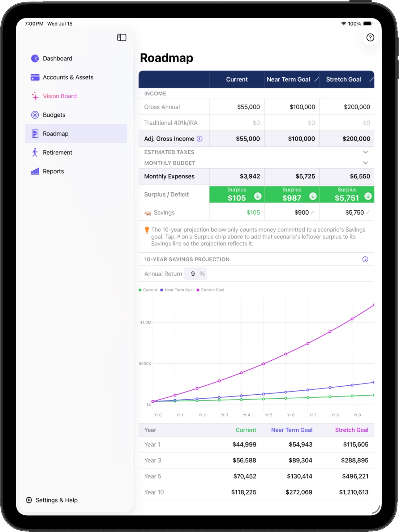Open the help question mark icon
The image size is (399, 532).
tap(370, 37)
